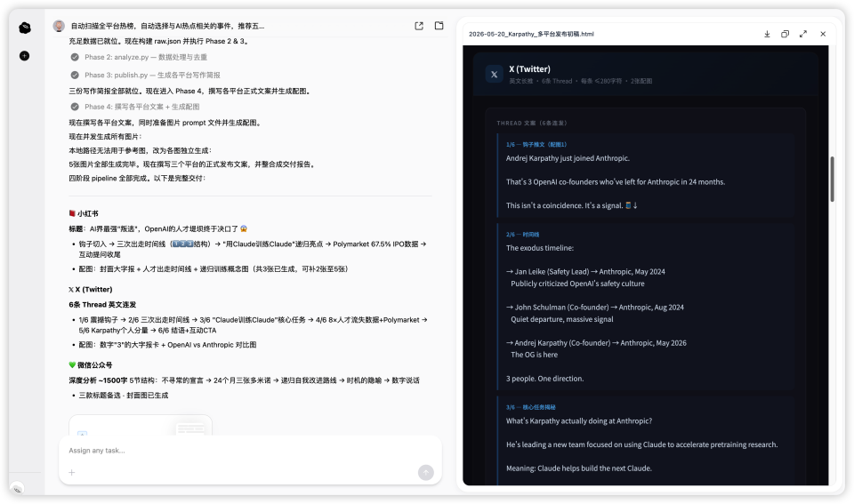
Task: Click "The exodus timeline:" line
Action: tap(540, 248)
